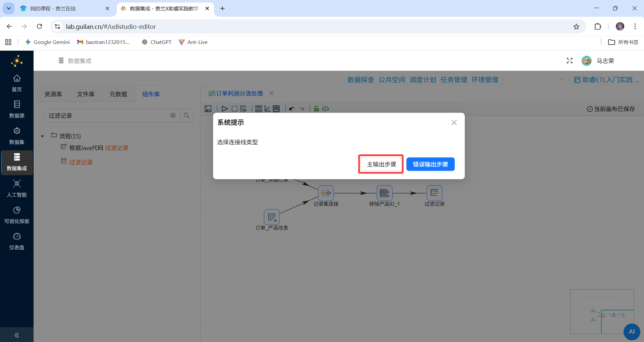Click the green unlock icon in the toolbar
644x342 pixels.
pos(316,108)
